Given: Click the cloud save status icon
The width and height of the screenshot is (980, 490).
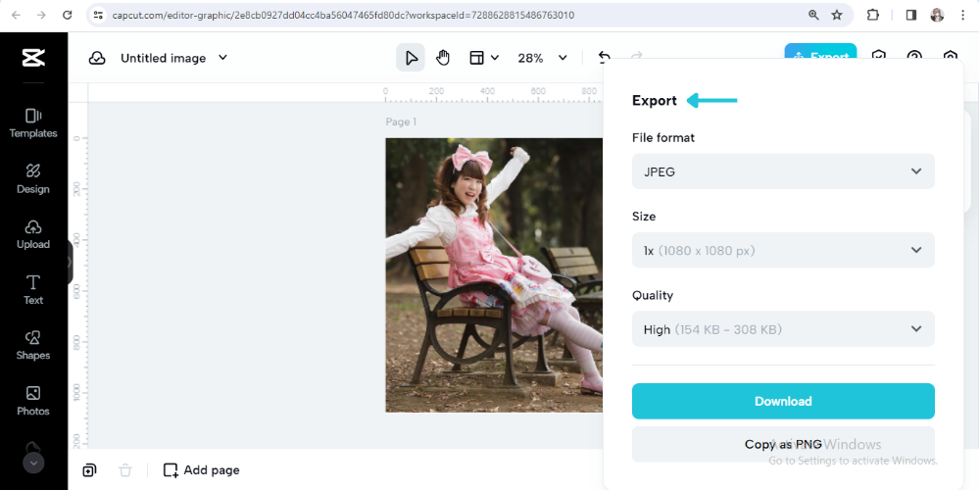Looking at the screenshot, I should pyautogui.click(x=97, y=58).
